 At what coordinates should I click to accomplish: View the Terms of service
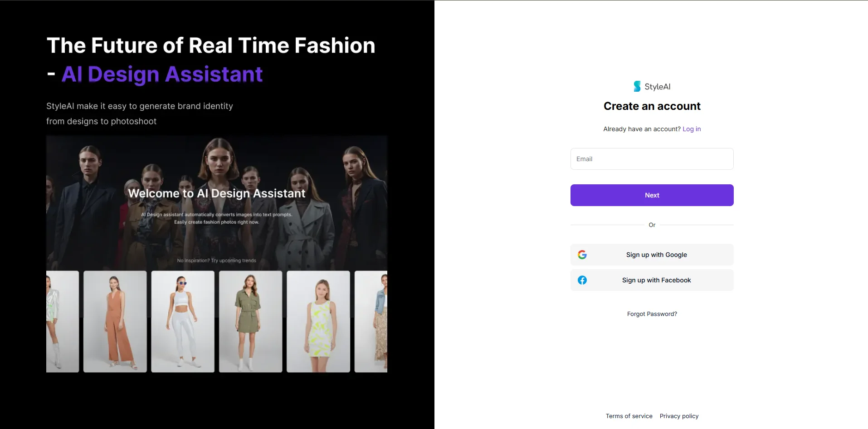pos(629,416)
